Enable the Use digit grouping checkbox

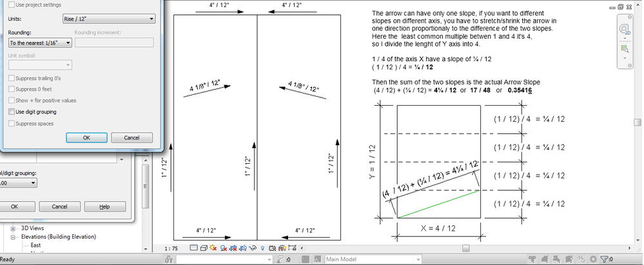(12, 112)
